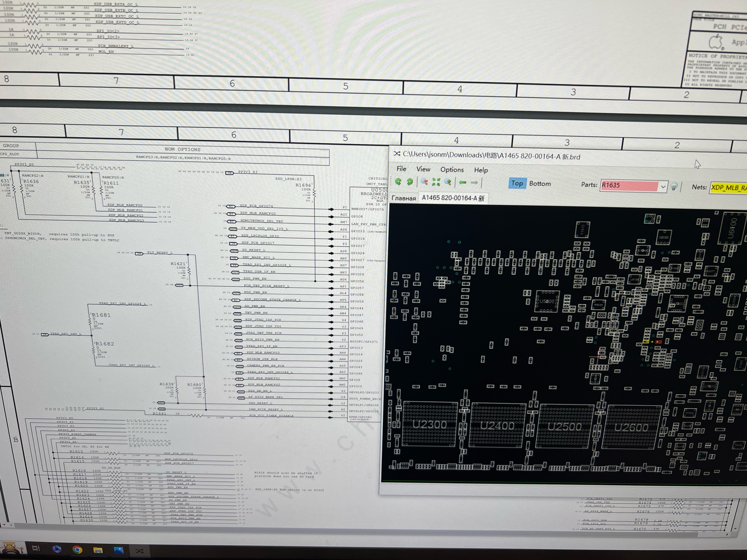747x560 pixels.
Task: Click the SSD_PWR_EN net label
Action: (x=255, y=279)
